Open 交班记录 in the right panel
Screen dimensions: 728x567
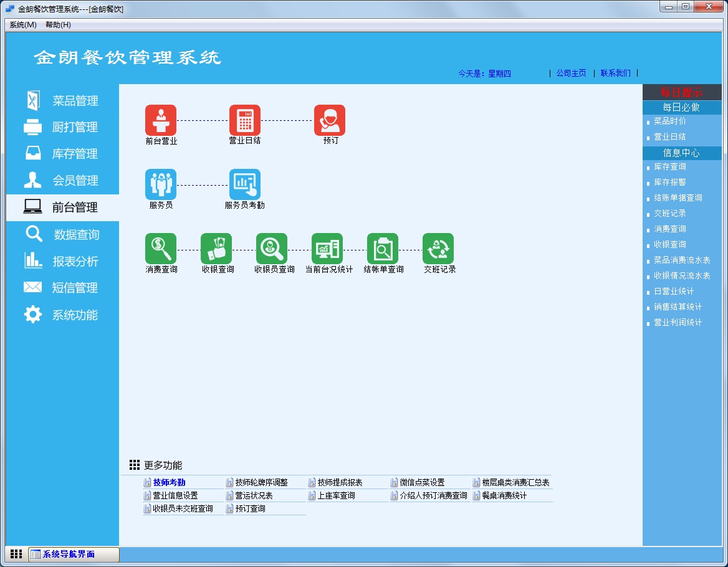tap(669, 214)
